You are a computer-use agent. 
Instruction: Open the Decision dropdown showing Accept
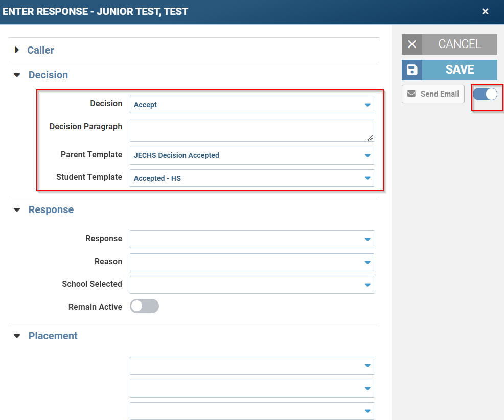(x=251, y=104)
